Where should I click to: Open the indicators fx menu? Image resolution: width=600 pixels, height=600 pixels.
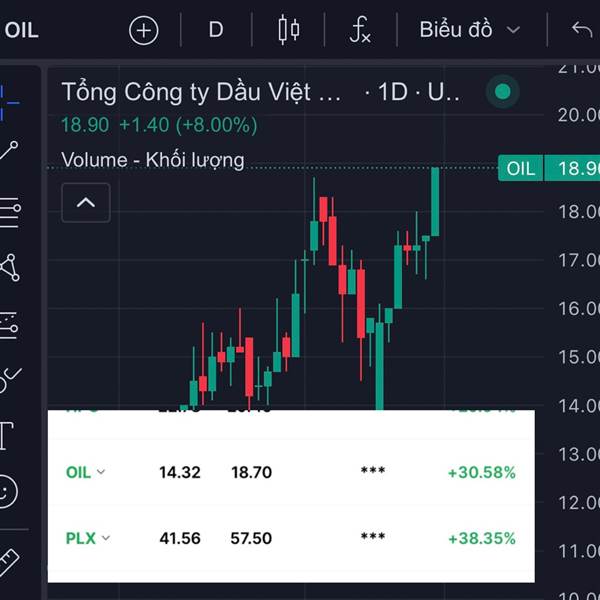(x=360, y=30)
